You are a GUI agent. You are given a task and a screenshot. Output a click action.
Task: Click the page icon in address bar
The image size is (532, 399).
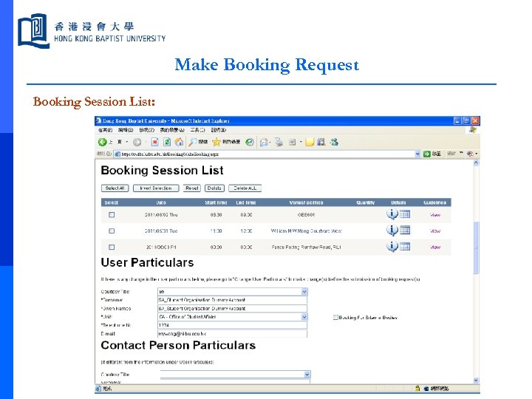(x=117, y=154)
